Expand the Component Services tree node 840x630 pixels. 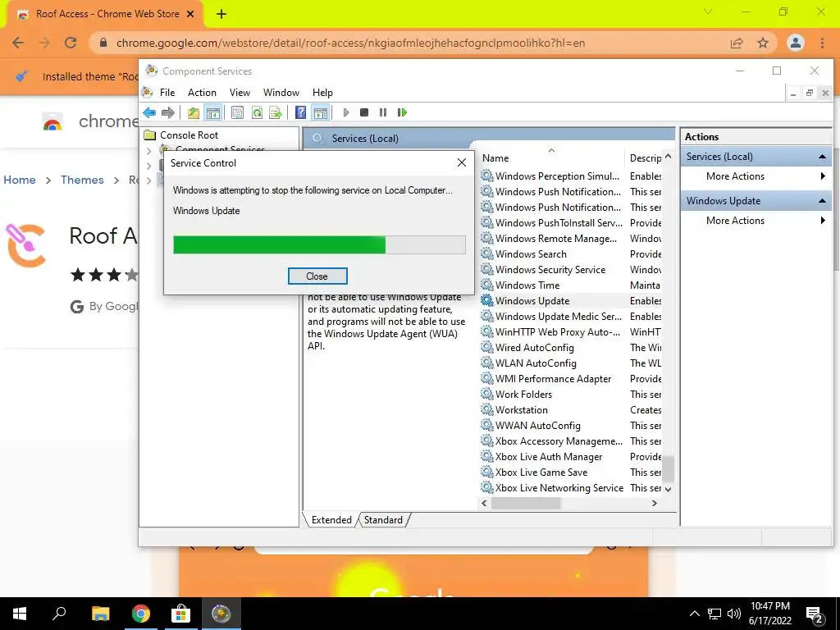coord(149,152)
